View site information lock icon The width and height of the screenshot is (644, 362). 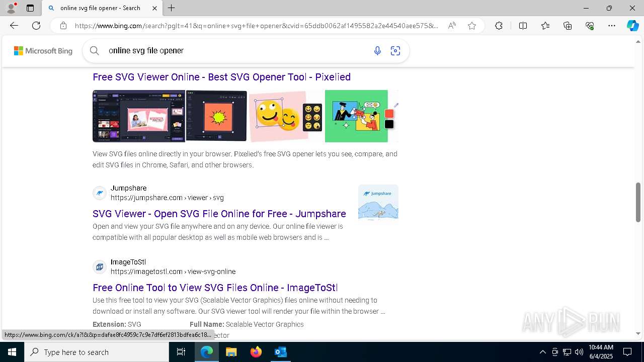[x=63, y=26]
